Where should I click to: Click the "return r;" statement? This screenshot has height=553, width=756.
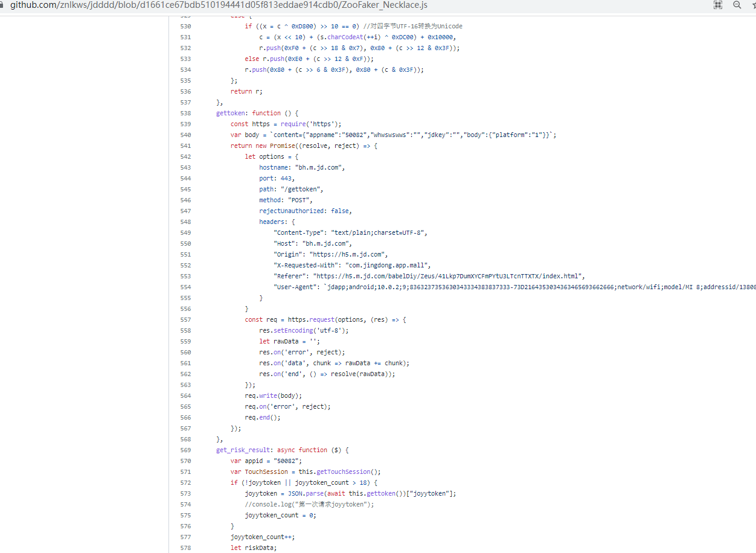coord(246,91)
